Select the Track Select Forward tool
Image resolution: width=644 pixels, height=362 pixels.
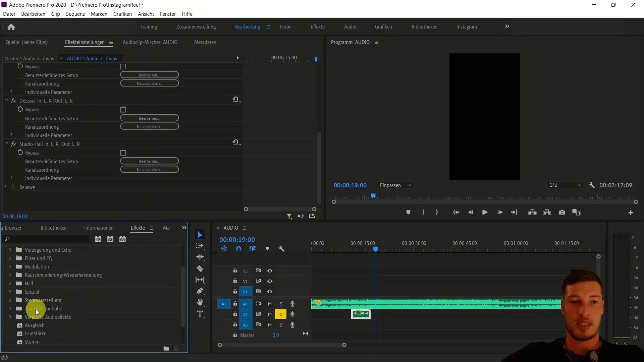200,246
